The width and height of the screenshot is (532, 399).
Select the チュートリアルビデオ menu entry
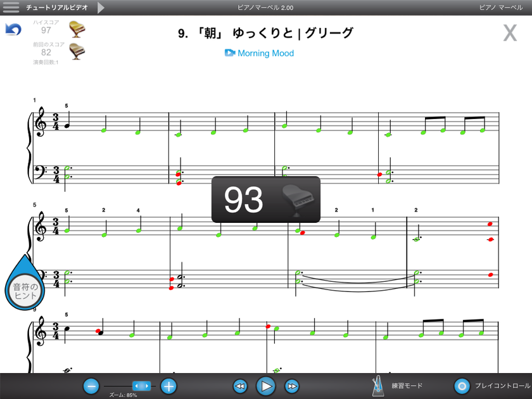pyautogui.click(x=56, y=8)
